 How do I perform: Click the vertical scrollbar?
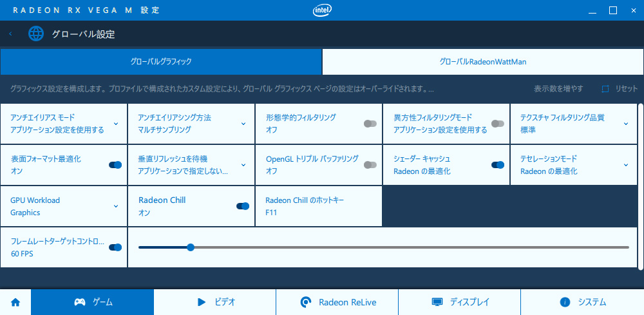[641, 187]
